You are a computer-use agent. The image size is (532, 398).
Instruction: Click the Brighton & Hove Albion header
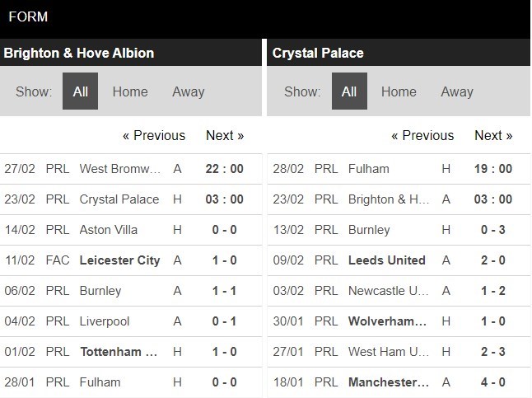point(79,53)
